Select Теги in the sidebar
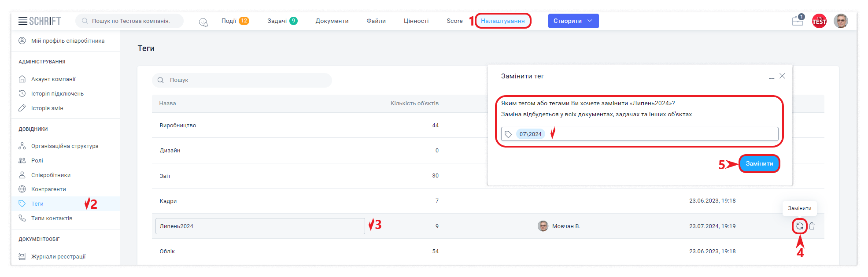Viewport: 868px width, 277px height. (37, 203)
